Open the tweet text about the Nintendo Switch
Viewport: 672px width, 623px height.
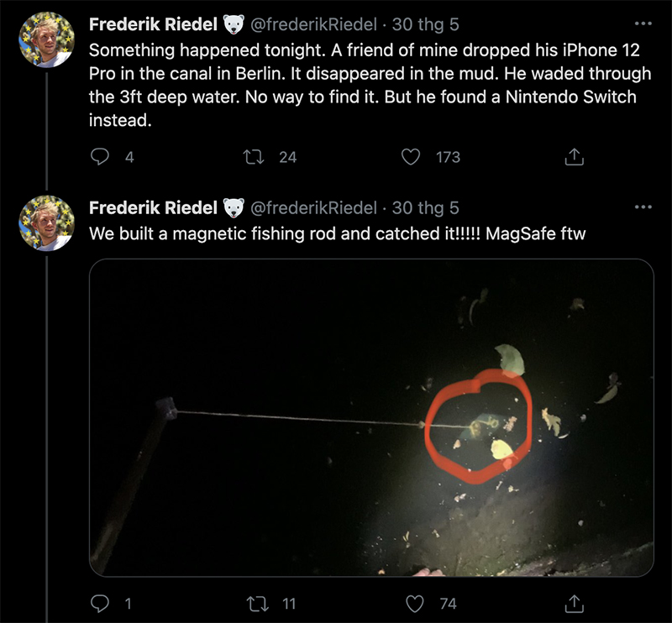[361, 85]
